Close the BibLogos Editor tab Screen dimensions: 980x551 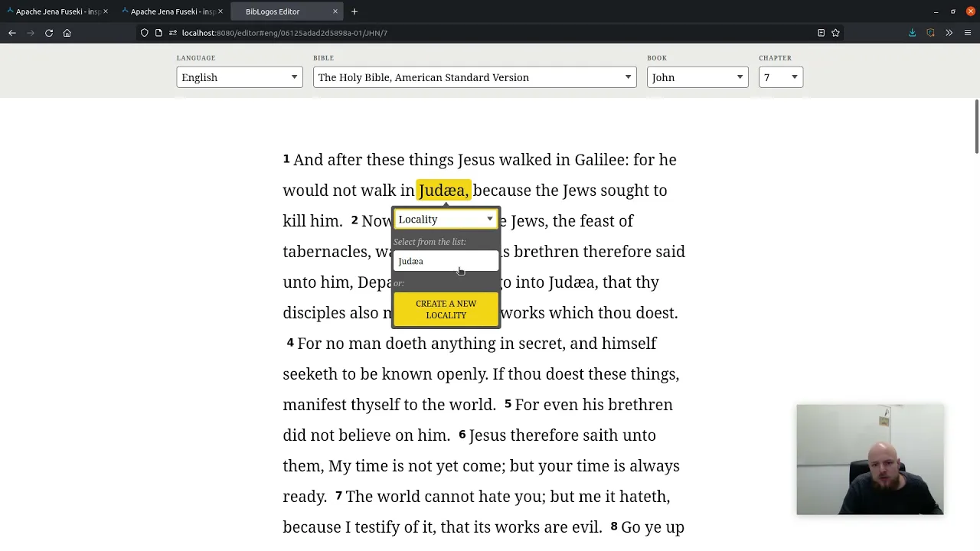pos(335,11)
